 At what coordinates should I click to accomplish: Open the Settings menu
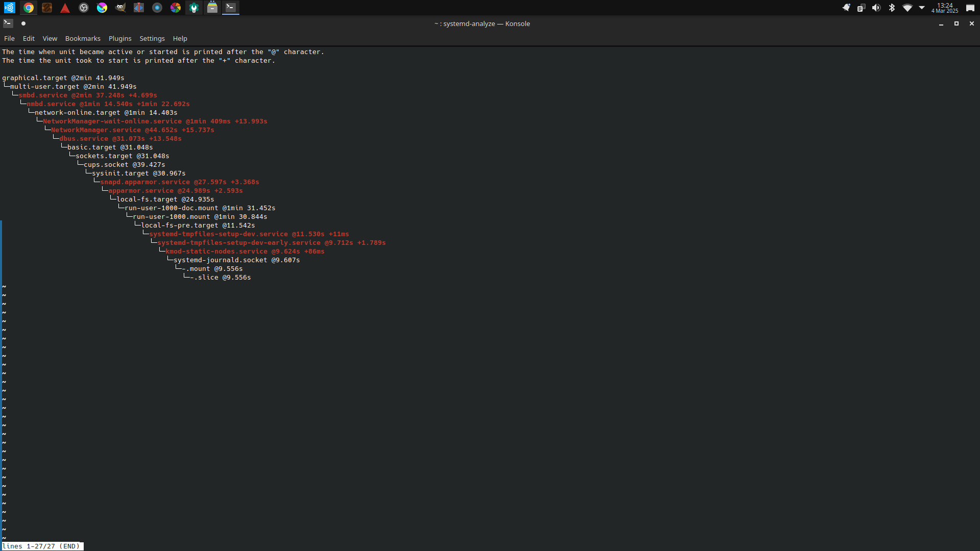coord(152,39)
